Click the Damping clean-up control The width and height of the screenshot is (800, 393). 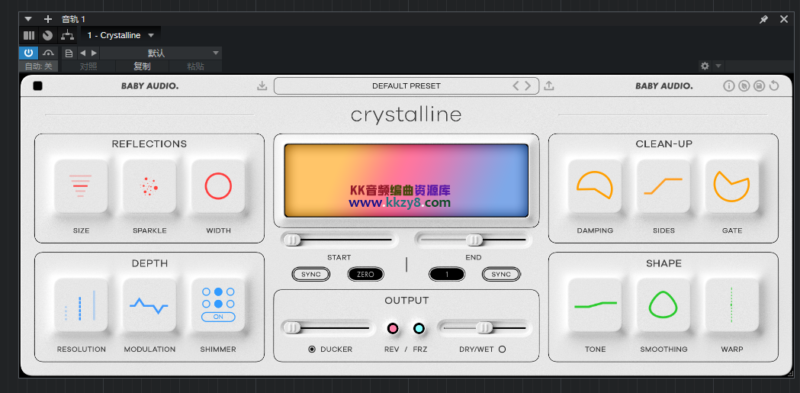pos(595,186)
